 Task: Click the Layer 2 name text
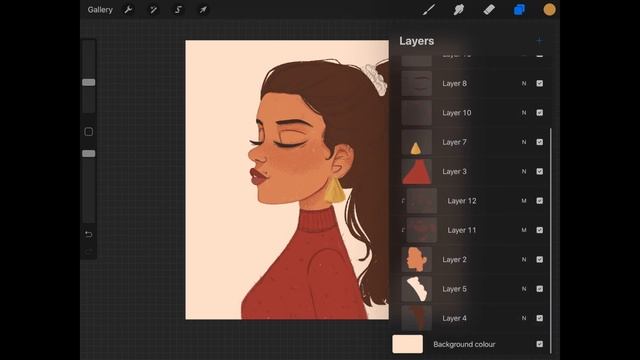(454, 260)
